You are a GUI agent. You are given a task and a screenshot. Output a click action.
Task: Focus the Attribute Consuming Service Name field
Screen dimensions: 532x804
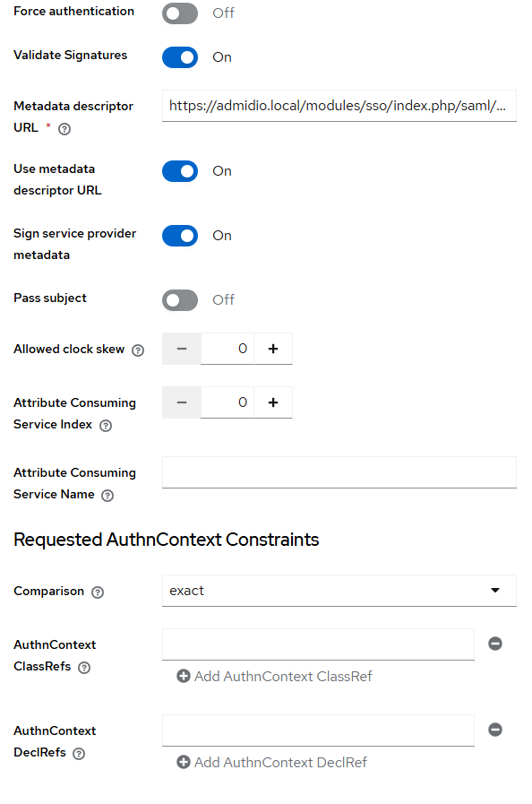click(339, 472)
